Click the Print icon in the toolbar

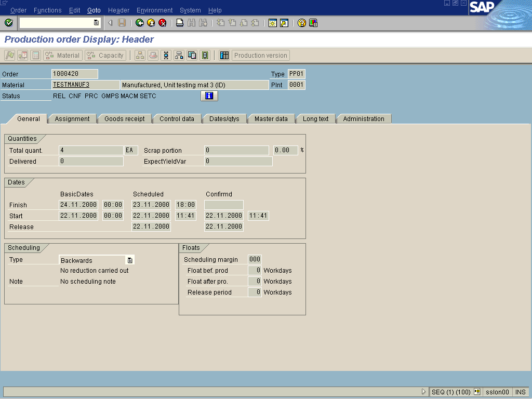click(x=180, y=23)
